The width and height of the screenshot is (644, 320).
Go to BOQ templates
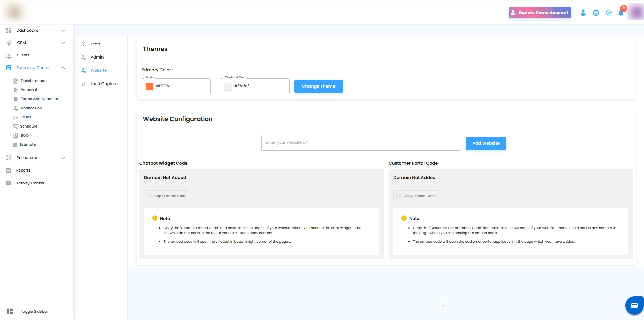pyautogui.click(x=25, y=135)
